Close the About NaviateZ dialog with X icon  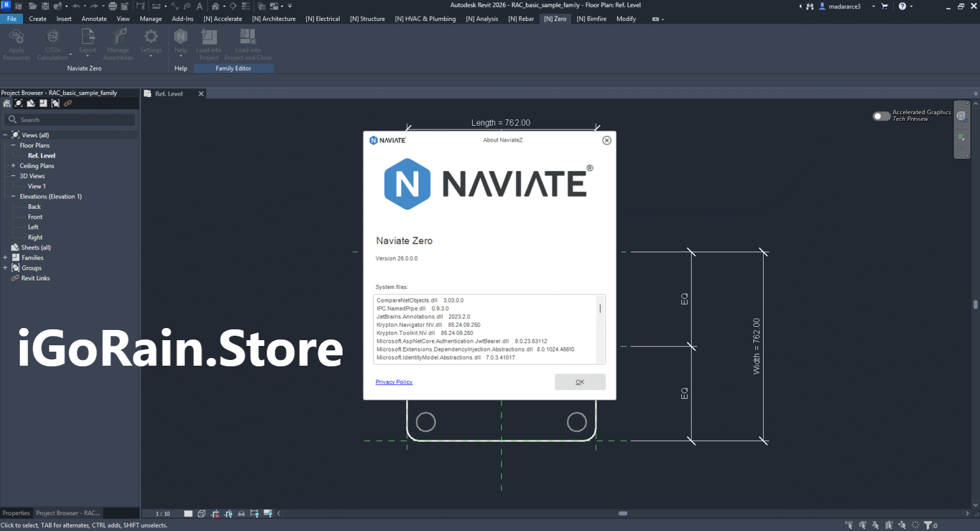pyautogui.click(x=607, y=140)
